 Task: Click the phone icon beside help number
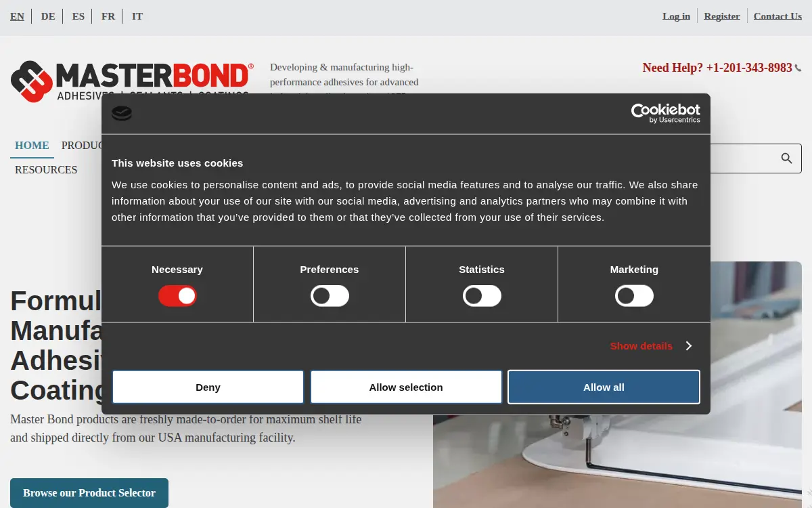(798, 68)
